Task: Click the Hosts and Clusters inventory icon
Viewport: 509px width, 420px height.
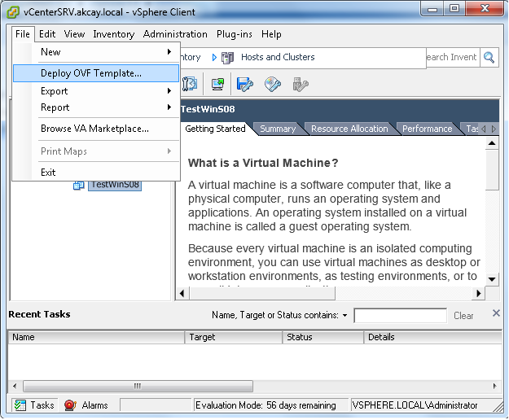Action: pos(227,58)
